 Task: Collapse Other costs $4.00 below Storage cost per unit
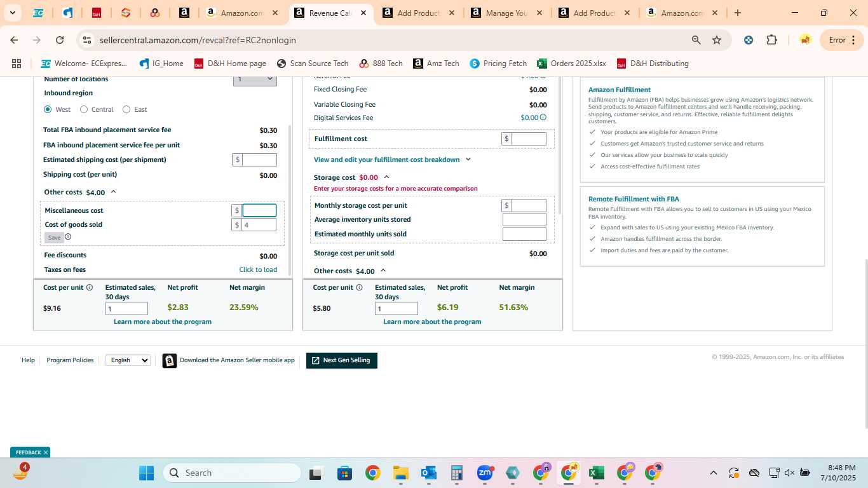tap(383, 271)
